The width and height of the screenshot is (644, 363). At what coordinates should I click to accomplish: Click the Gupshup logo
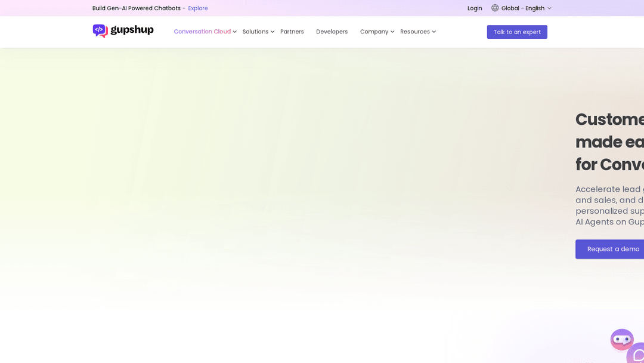[123, 31]
